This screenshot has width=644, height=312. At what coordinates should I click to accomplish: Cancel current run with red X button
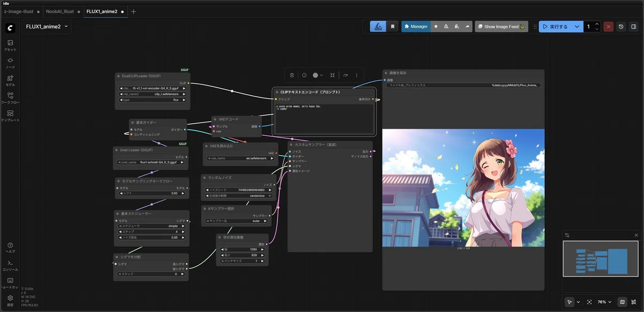[608, 26]
